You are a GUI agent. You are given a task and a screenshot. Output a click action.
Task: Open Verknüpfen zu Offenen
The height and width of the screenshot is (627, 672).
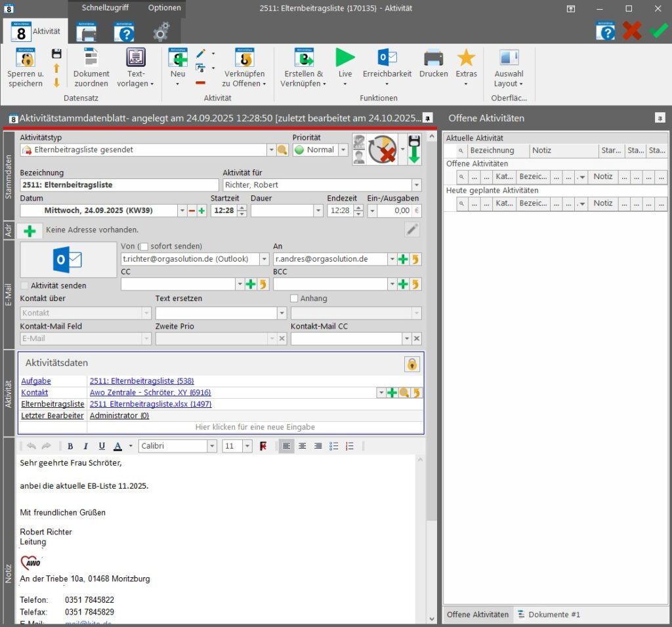(244, 68)
